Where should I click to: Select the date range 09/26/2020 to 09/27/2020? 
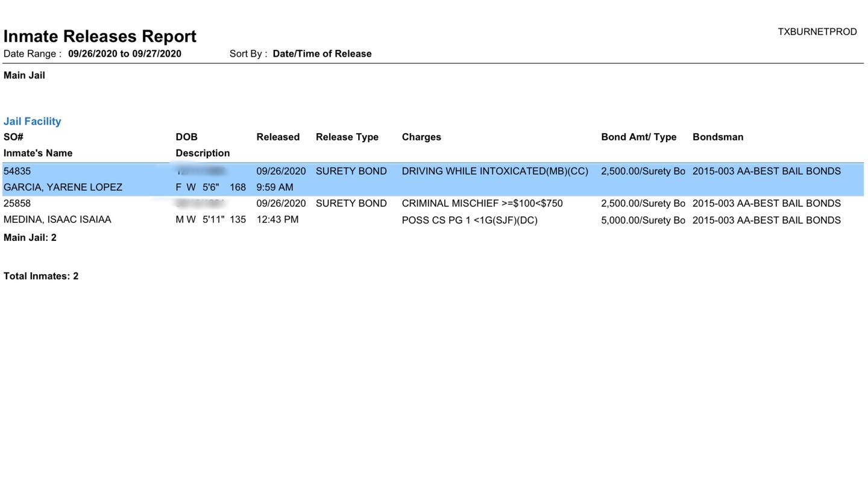pyautogui.click(x=125, y=54)
